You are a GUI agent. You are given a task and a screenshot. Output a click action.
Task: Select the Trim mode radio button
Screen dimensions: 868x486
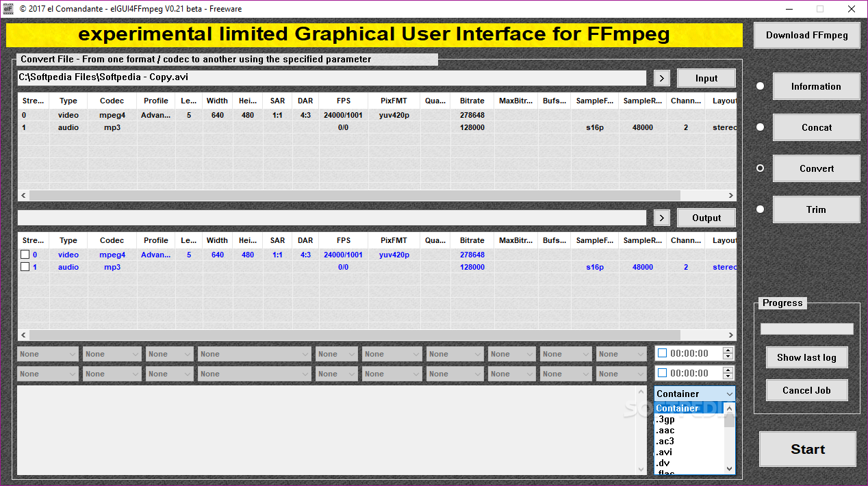[760, 209]
